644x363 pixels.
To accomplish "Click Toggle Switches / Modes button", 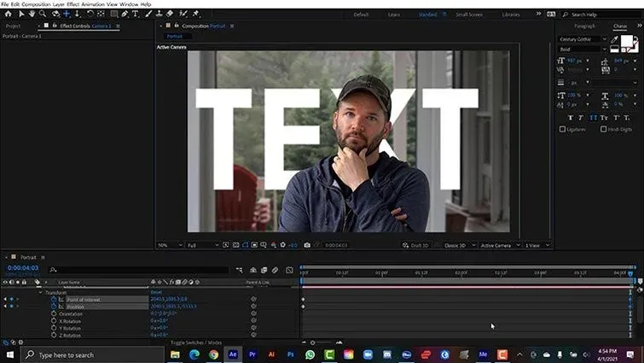I will [x=196, y=343].
